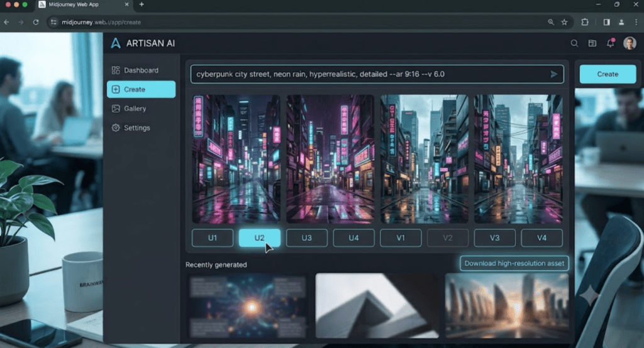Click the browser zoom magnifier icon
The image size is (644, 348).
click(551, 22)
